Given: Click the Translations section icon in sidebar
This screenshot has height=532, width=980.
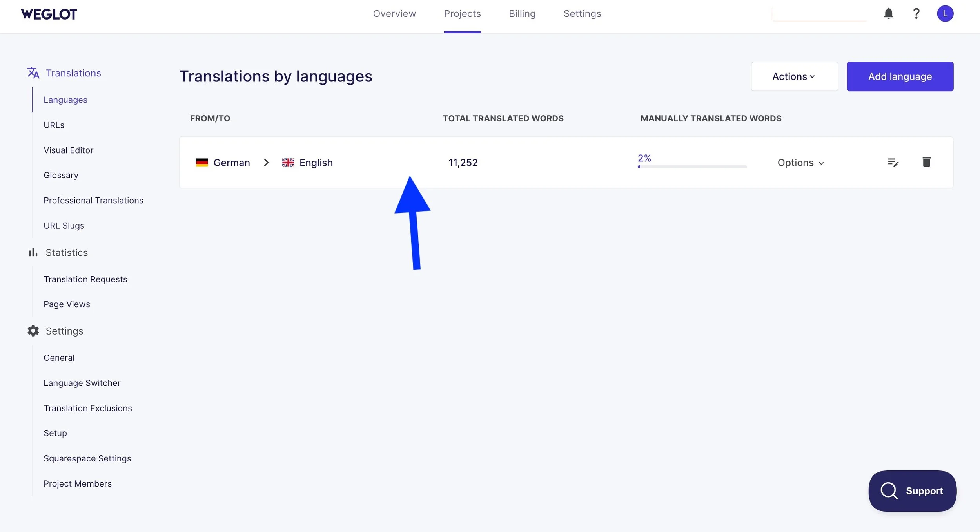Looking at the screenshot, I should (x=33, y=73).
